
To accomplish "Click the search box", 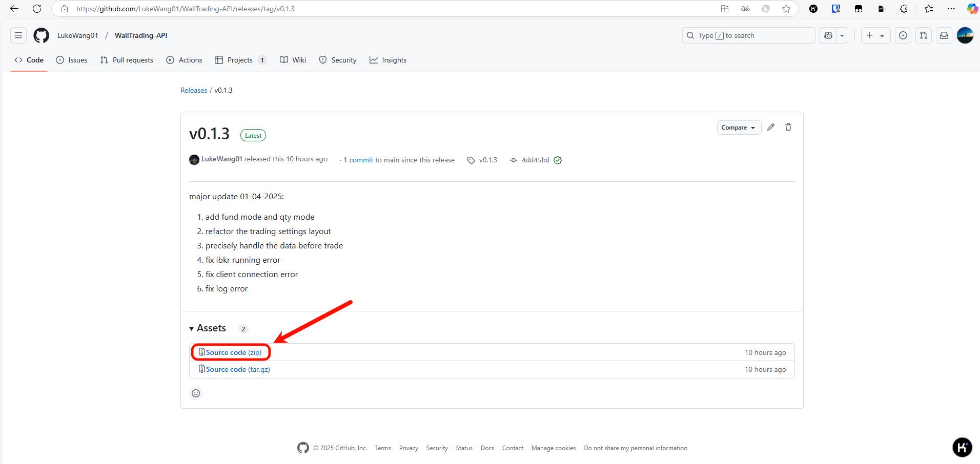I will coord(748,35).
